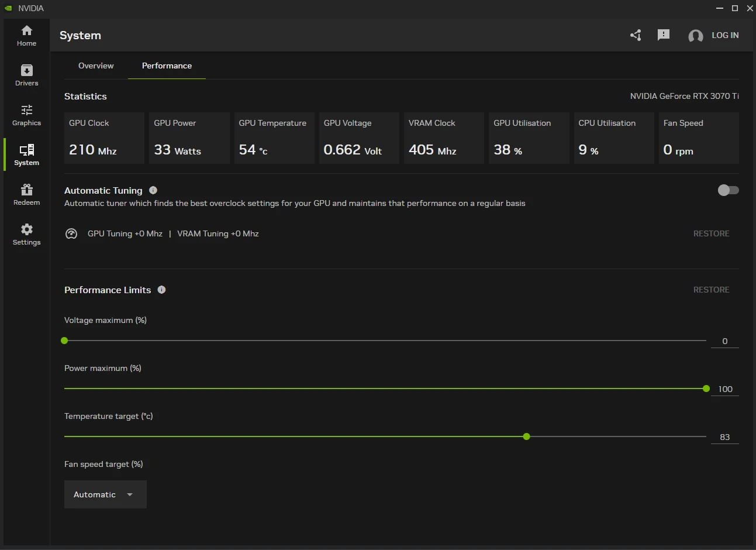Minimize the NVIDIA window

[720, 8]
